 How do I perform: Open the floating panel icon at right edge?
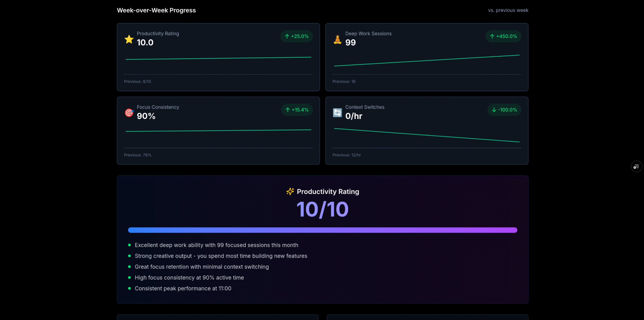point(636,167)
